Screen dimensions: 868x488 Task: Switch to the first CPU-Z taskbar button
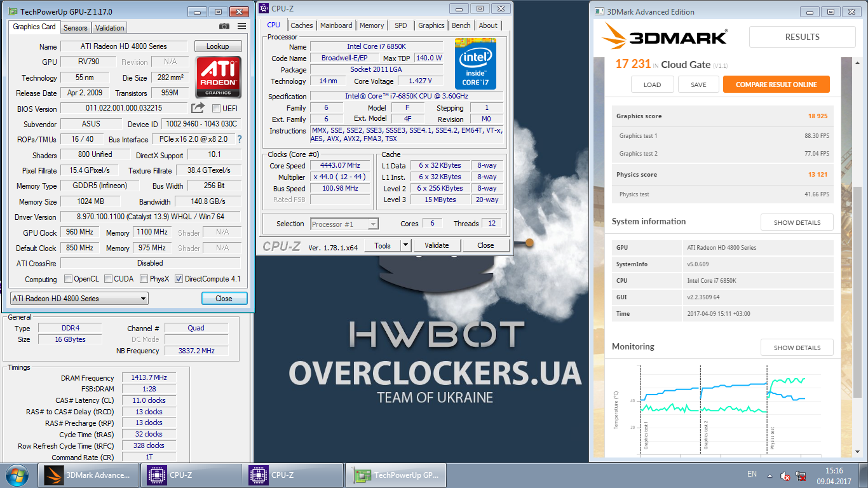click(x=191, y=475)
